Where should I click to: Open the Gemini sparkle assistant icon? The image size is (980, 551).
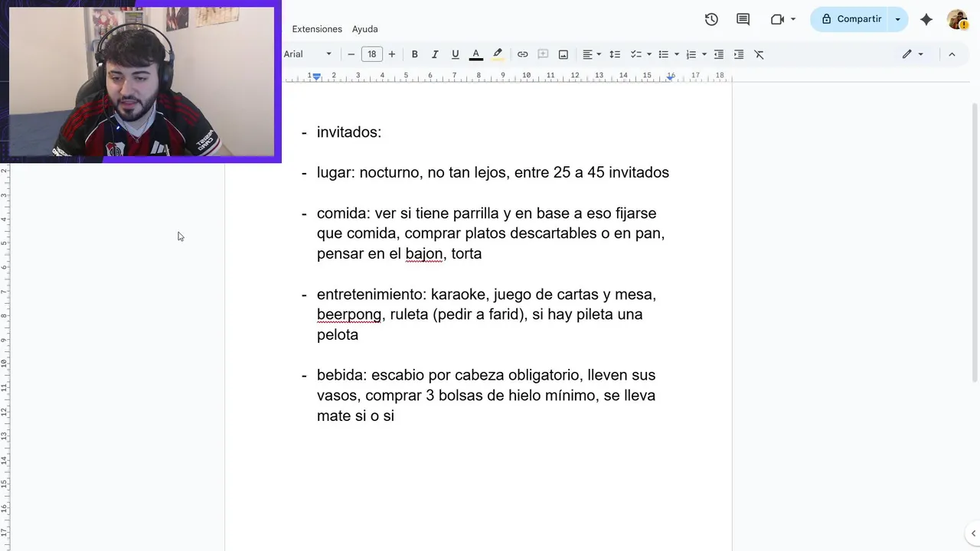(x=926, y=19)
